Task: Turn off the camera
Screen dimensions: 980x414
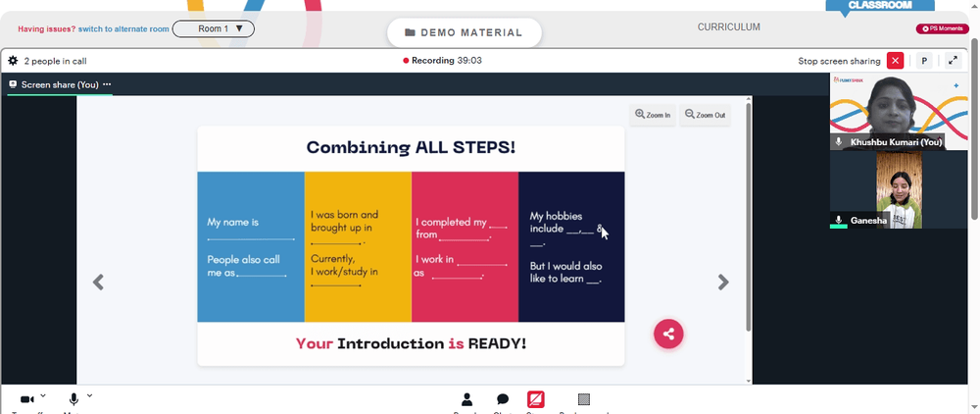Action: [26, 399]
